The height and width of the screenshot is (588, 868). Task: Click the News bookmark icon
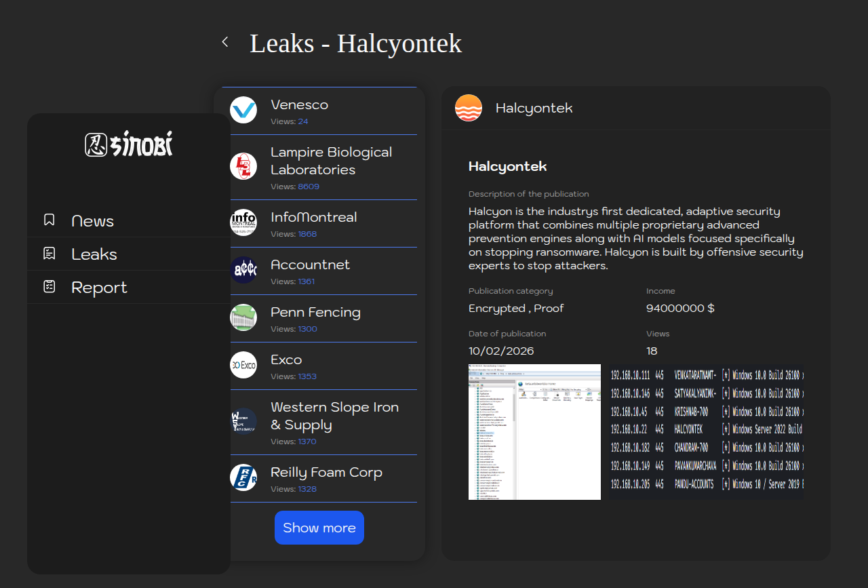tap(49, 220)
